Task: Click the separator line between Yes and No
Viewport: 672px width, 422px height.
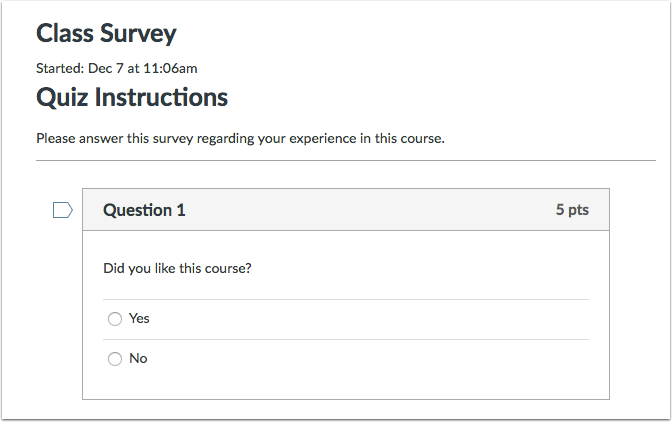Action: click(345, 339)
